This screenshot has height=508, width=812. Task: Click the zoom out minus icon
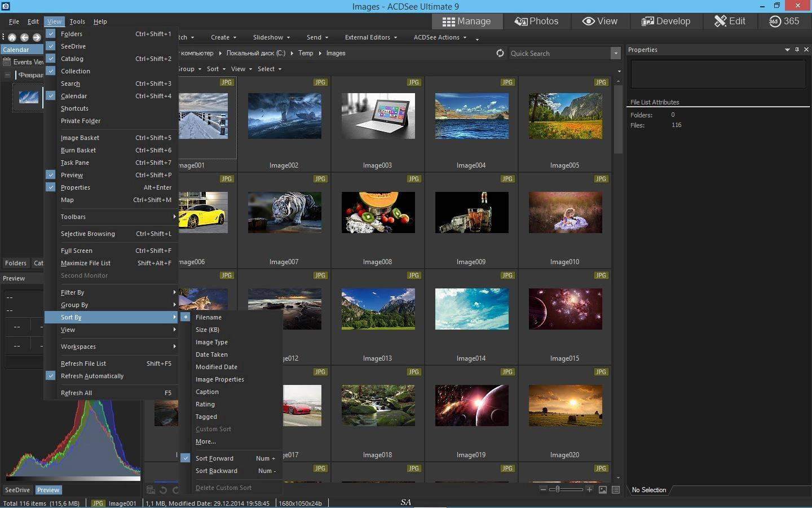coord(543,489)
